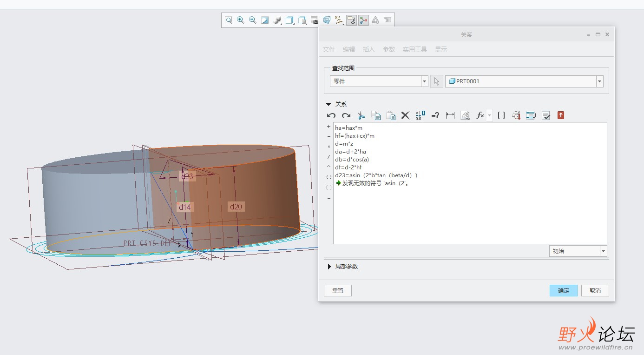Insert minus operator from side panel
Screen dimensions: 644x355
329,136
